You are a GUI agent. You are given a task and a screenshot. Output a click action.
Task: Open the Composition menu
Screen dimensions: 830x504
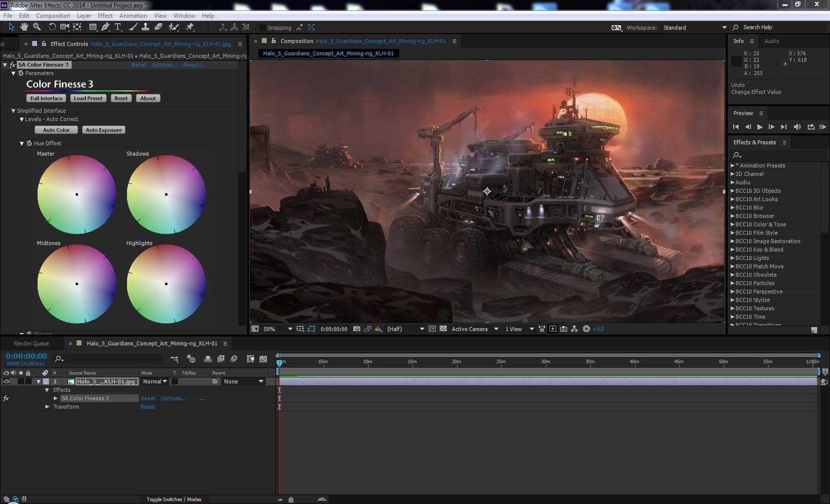[53, 16]
